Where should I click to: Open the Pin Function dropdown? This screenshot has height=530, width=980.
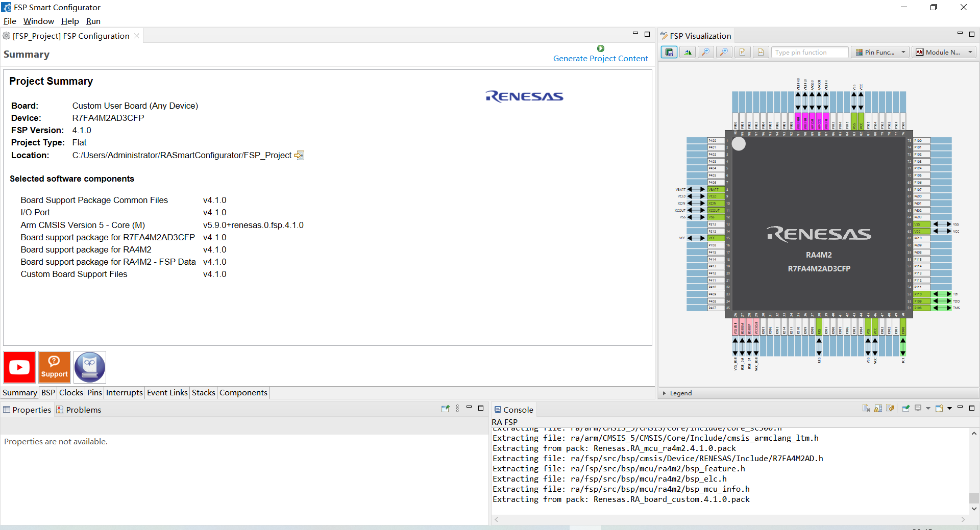tap(880, 52)
